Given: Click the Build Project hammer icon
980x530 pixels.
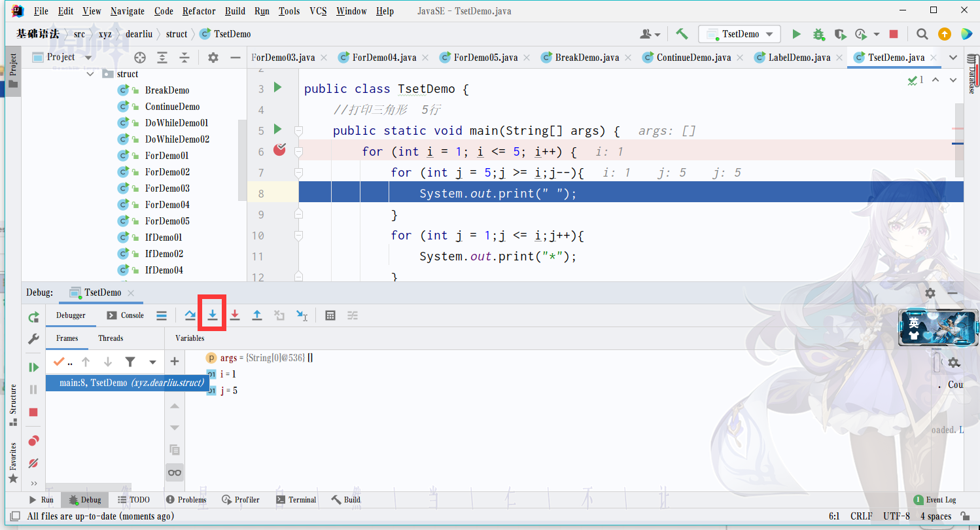Looking at the screenshot, I should 682,34.
